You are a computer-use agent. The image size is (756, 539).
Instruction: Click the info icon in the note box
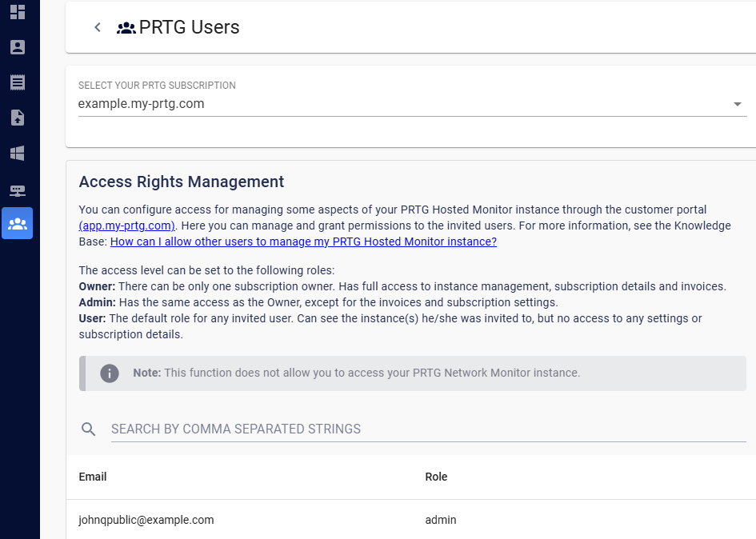110,373
